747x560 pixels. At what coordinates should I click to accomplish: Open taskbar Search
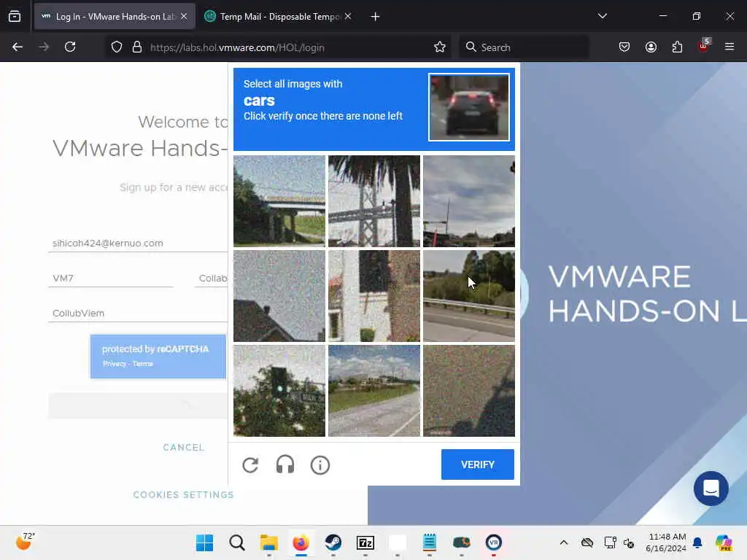tap(237, 542)
